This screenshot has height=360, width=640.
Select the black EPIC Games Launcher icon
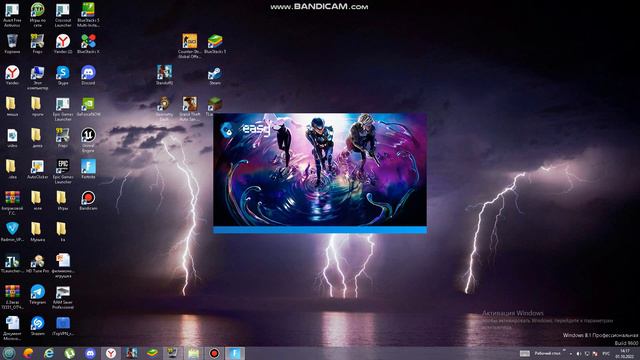click(x=63, y=171)
